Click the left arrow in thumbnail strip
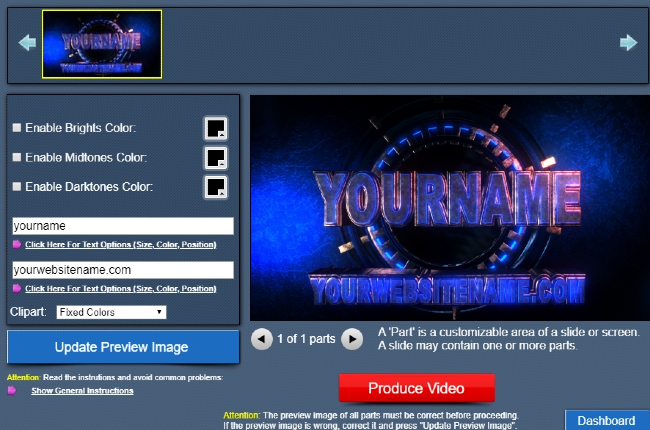 coord(27,42)
